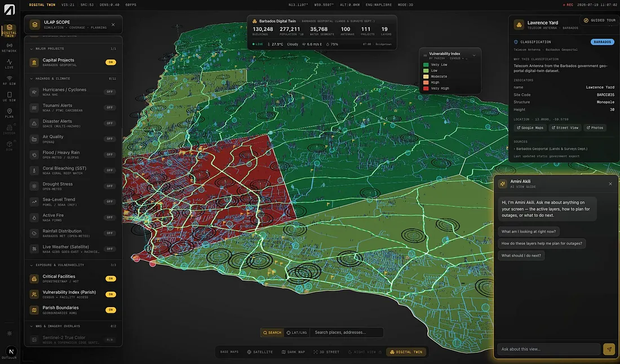Collapse the Vulnerability Index legend chevron

474,55
